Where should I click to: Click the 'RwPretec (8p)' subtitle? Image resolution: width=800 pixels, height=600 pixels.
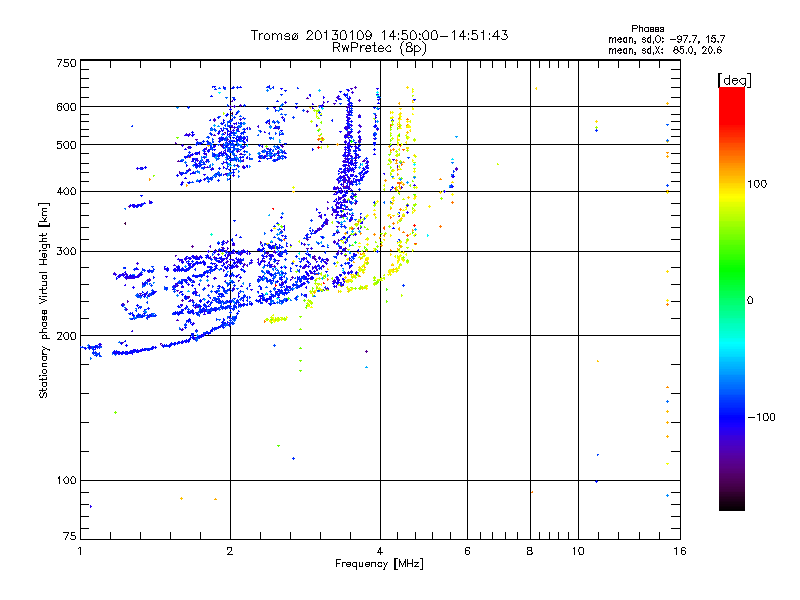379,48
